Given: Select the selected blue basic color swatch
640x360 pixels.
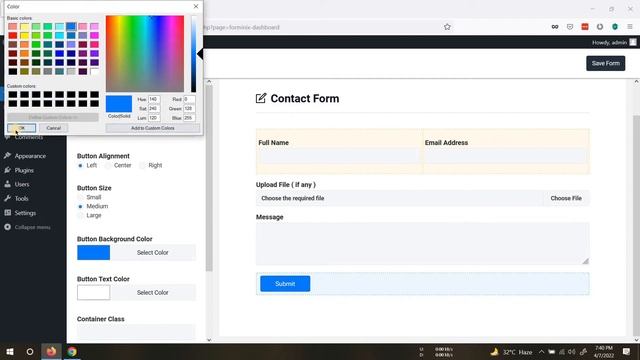Looking at the screenshot, I should click(71, 27).
